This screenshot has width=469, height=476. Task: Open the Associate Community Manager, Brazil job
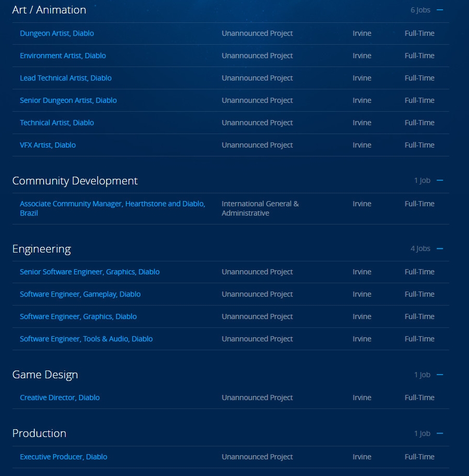[x=112, y=208]
